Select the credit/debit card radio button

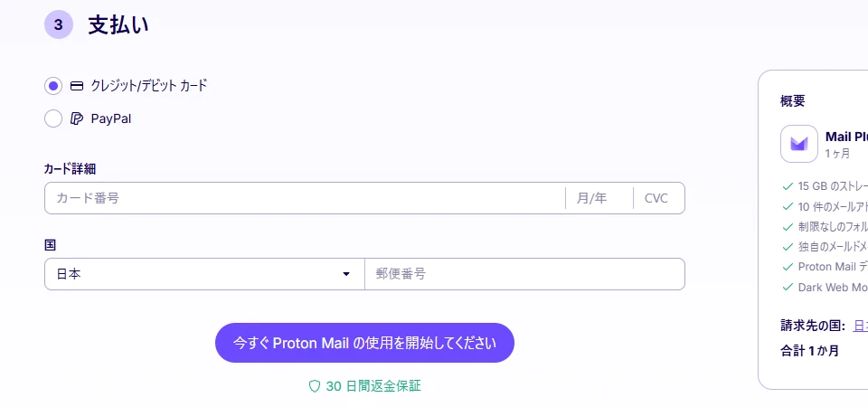point(53,86)
